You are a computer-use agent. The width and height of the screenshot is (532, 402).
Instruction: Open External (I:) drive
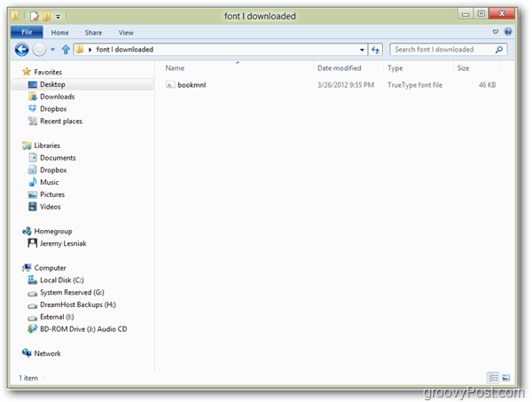(57, 317)
